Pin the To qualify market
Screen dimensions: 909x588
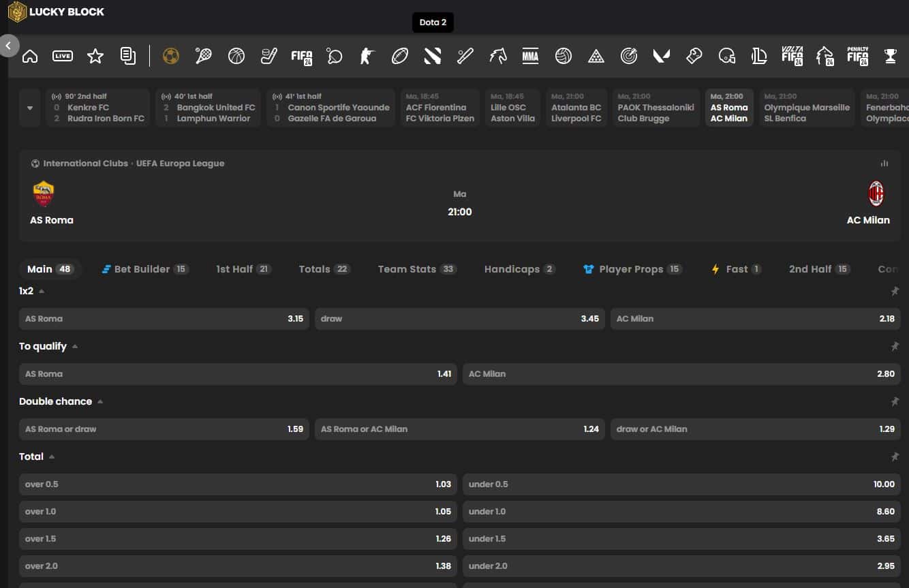point(895,347)
